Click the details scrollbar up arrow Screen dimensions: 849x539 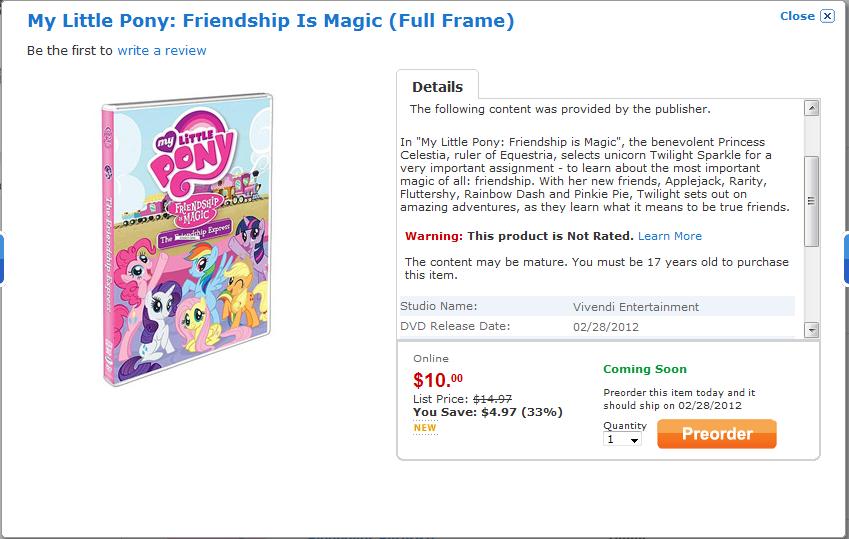[811, 108]
